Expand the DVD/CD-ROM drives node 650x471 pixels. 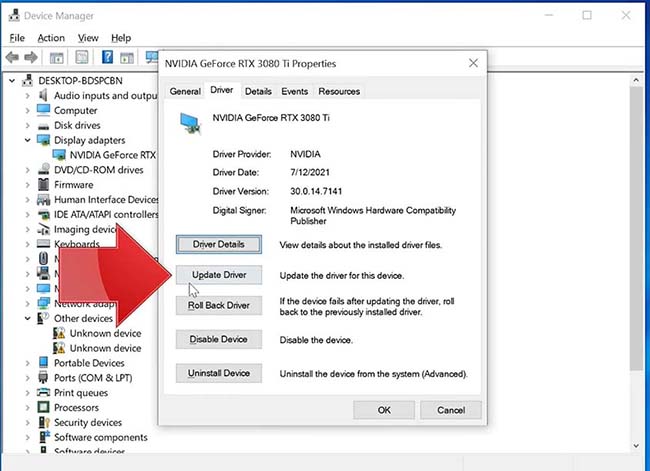(27, 170)
